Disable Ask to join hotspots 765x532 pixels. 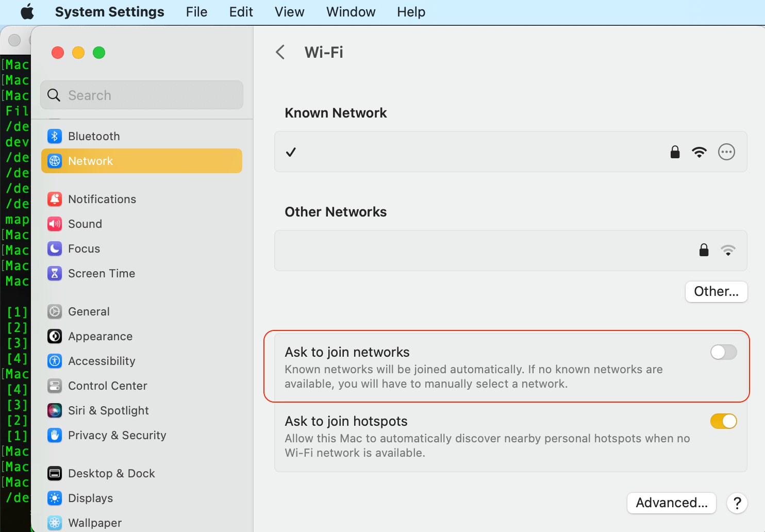coord(724,421)
